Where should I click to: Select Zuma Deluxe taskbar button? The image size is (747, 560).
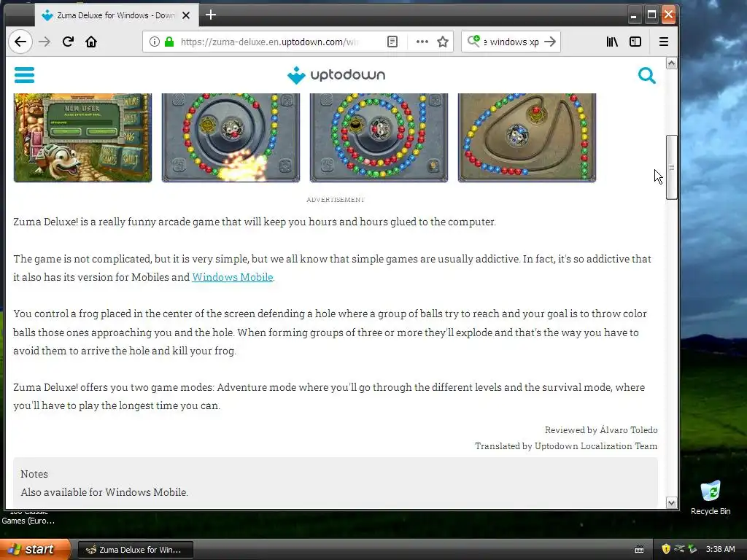135,550
